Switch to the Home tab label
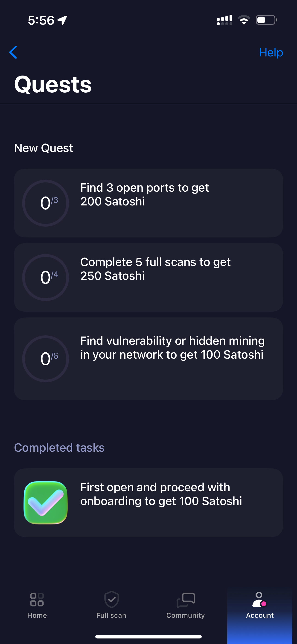Viewport: 297px width, 644px height. [37, 615]
